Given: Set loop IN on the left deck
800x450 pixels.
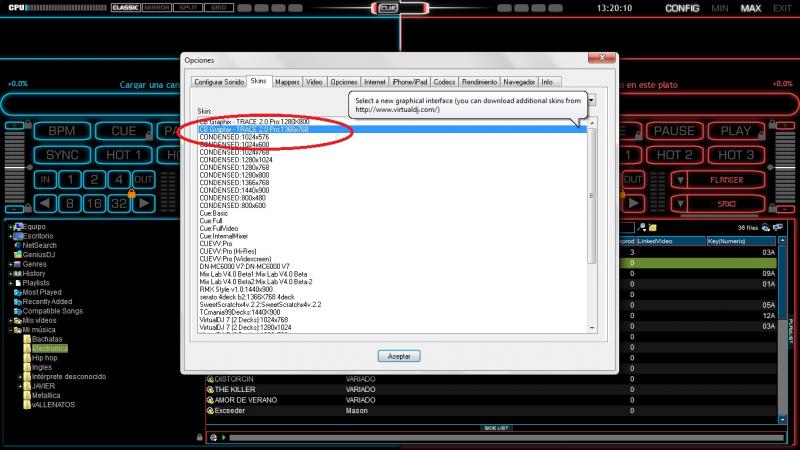Looking at the screenshot, I should click(x=45, y=180).
